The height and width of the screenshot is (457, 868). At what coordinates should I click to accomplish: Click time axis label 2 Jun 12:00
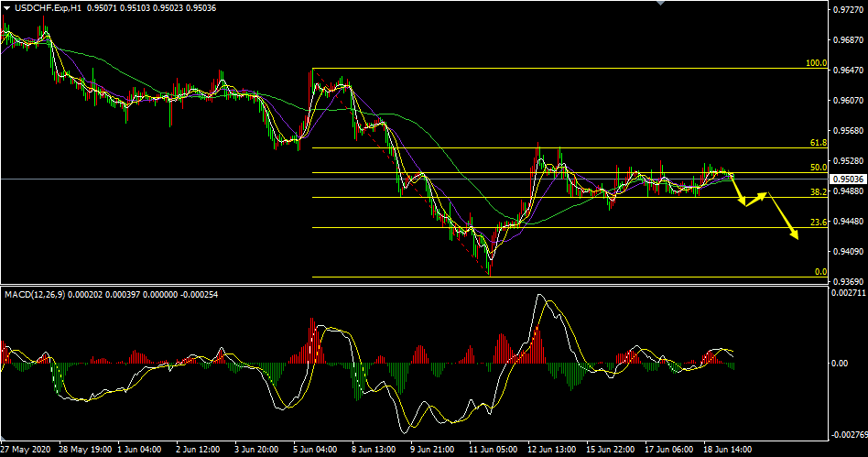click(198, 449)
